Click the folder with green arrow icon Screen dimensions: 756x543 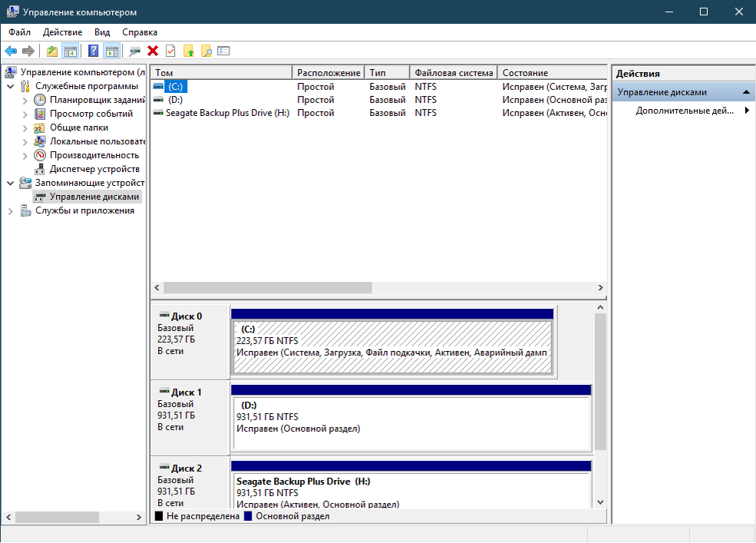point(189,51)
